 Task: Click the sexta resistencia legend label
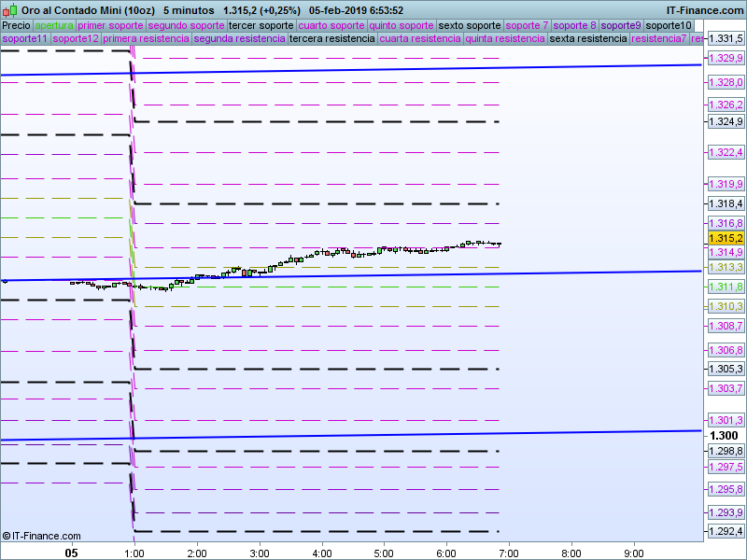point(588,38)
